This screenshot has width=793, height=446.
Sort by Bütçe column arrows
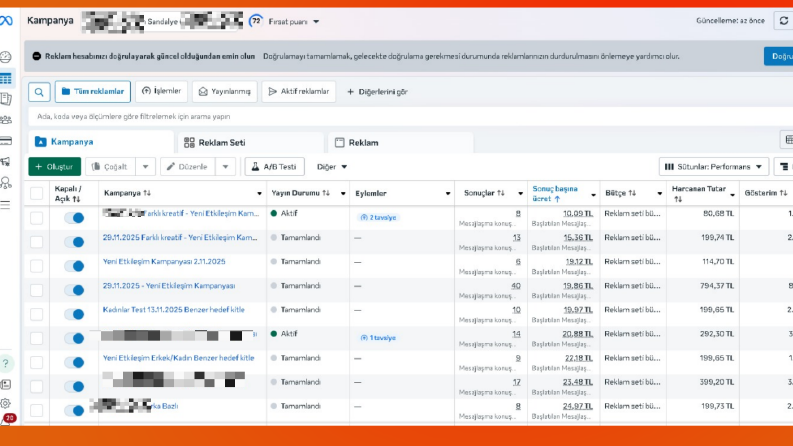(632, 193)
